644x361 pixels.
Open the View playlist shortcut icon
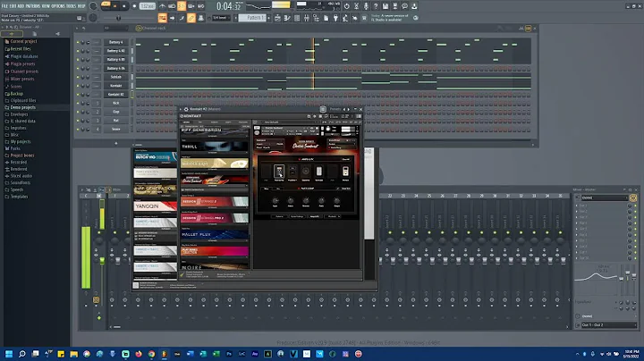[x=277, y=18]
